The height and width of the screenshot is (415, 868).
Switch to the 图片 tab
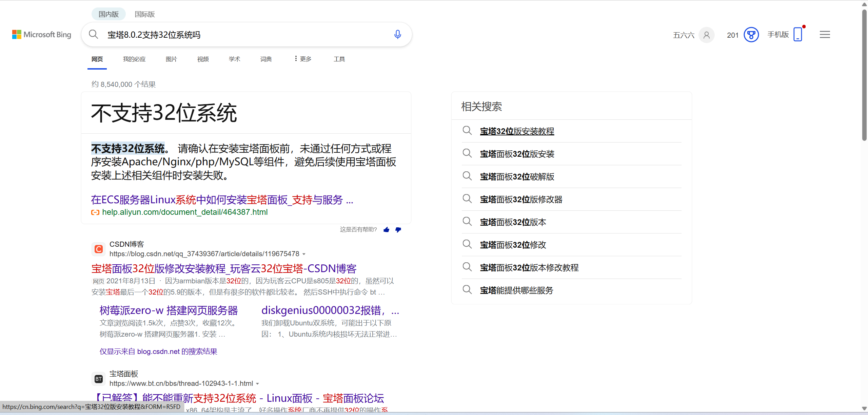click(171, 59)
